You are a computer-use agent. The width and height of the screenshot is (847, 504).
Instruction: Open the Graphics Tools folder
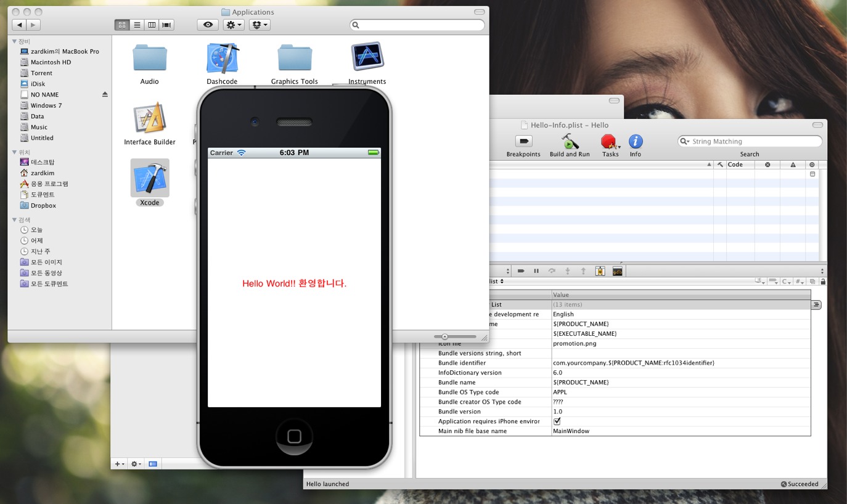click(295, 57)
